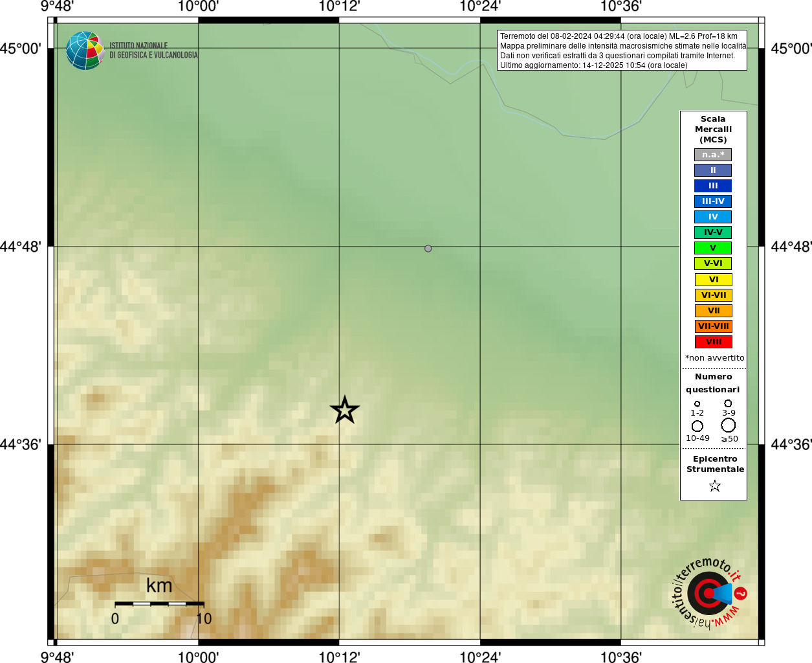Click the 'Mappa preliminare delle intensità' line
This screenshot has height=663, width=812.
point(622,46)
